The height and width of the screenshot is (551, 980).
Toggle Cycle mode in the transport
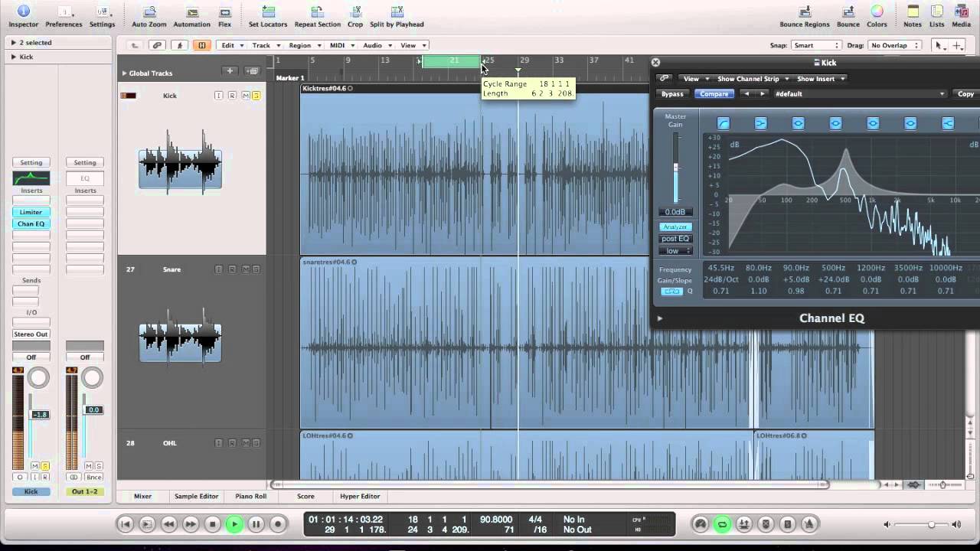721,524
